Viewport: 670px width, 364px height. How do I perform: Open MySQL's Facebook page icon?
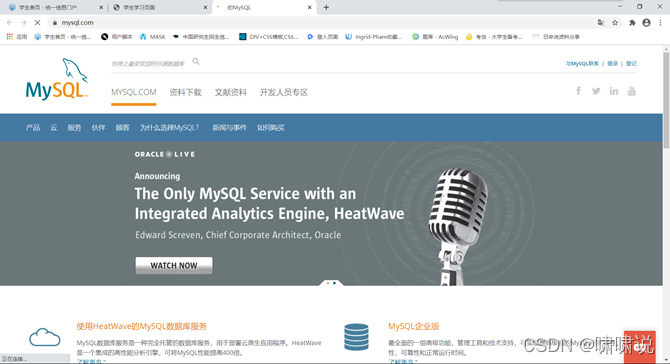(578, 91)
